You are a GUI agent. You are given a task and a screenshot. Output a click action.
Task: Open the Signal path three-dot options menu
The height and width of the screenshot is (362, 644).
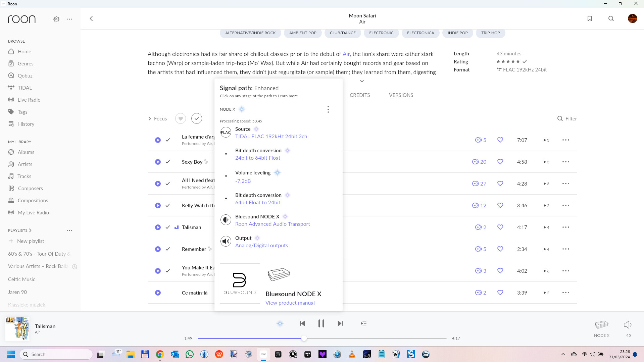(x=328, y=109)
